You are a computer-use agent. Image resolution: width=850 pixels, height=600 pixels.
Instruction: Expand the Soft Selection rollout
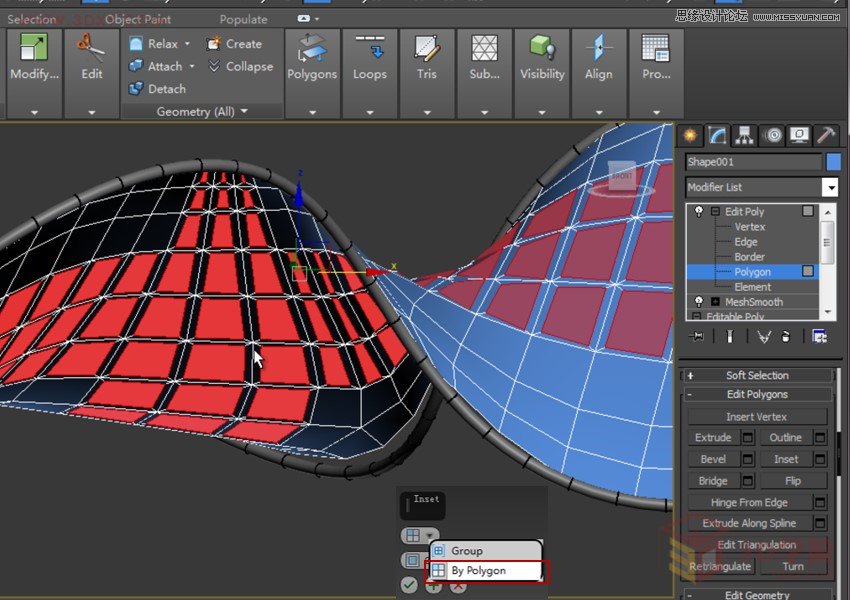(x=757, y=375)
